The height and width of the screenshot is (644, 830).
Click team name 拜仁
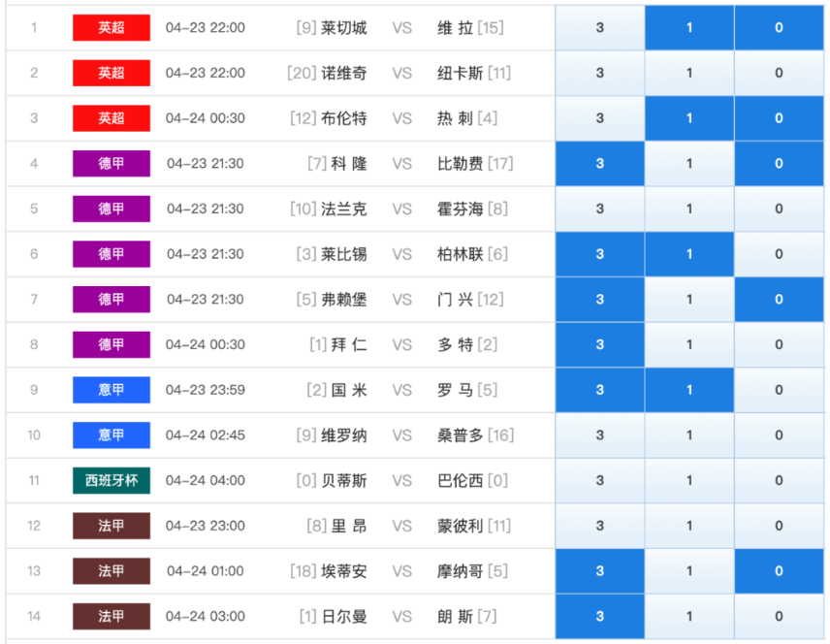[349, 344]
